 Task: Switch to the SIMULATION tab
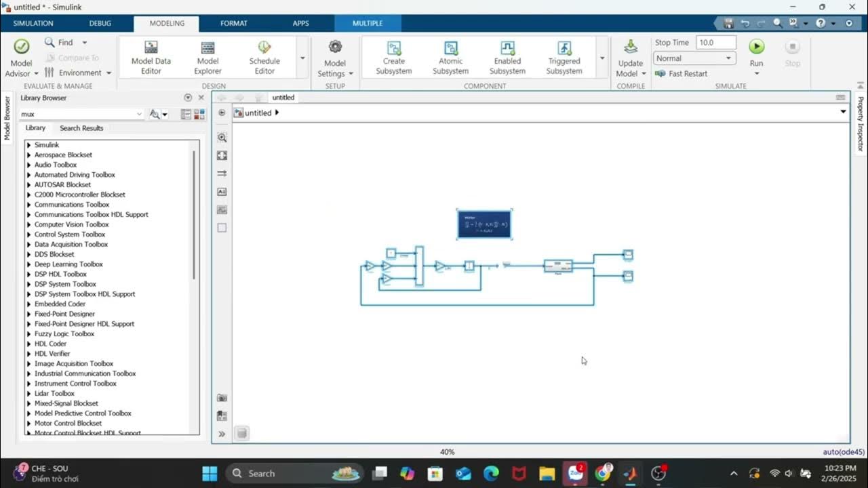click(x=33, y=23)
